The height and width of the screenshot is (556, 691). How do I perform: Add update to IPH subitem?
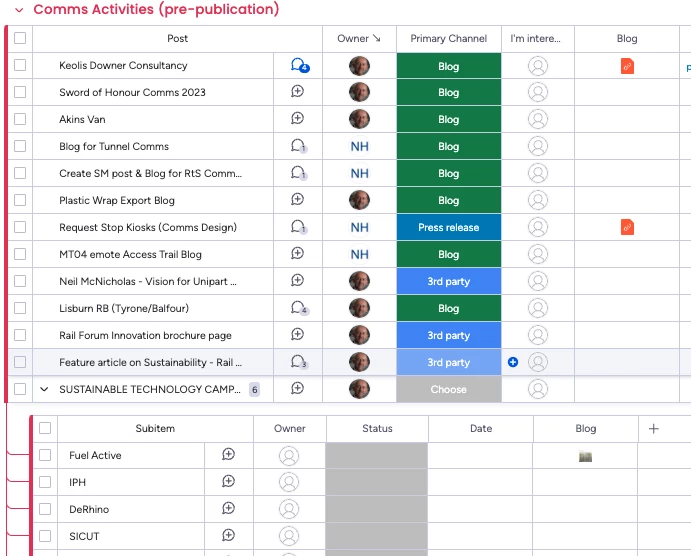tap(228, 481)
